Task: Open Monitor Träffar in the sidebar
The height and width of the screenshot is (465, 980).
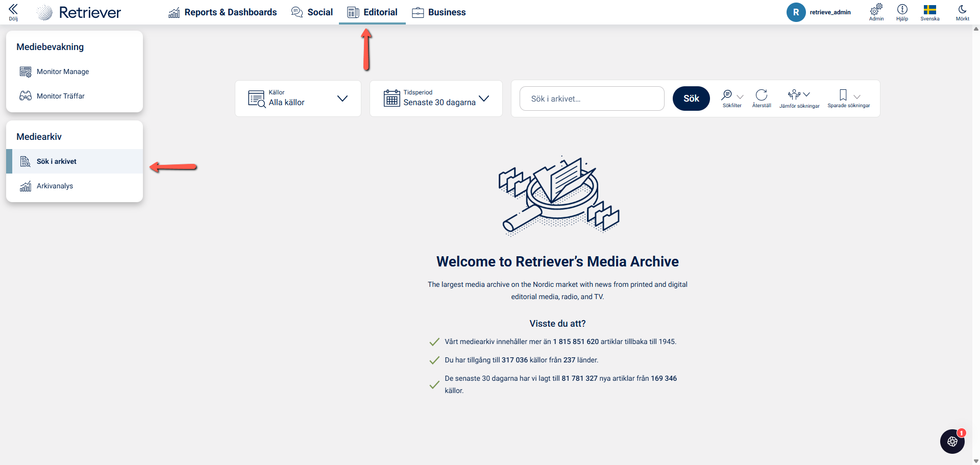Action: click(75, 96)
